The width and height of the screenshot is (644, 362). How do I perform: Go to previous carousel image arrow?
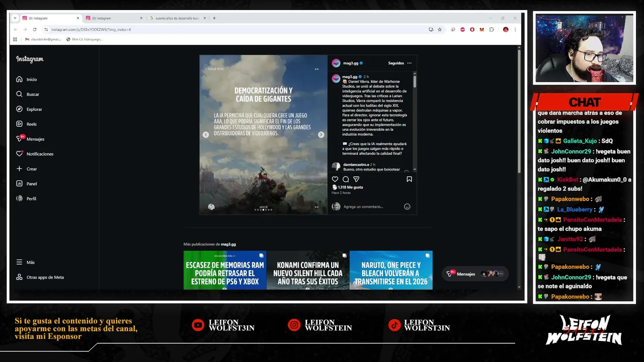click(x=206, y=135)
